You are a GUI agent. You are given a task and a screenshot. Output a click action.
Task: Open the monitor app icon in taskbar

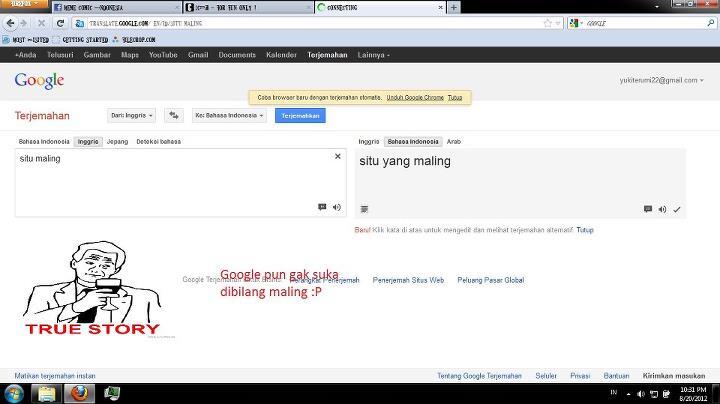pyautogui.click(x=112, y=394)
